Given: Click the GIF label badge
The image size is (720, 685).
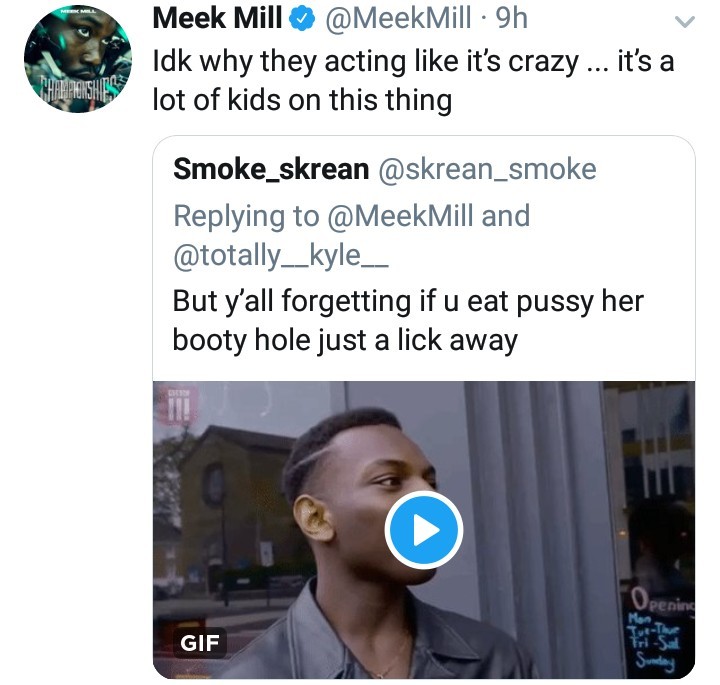Looking at the screenshot, I should [198, 642].
